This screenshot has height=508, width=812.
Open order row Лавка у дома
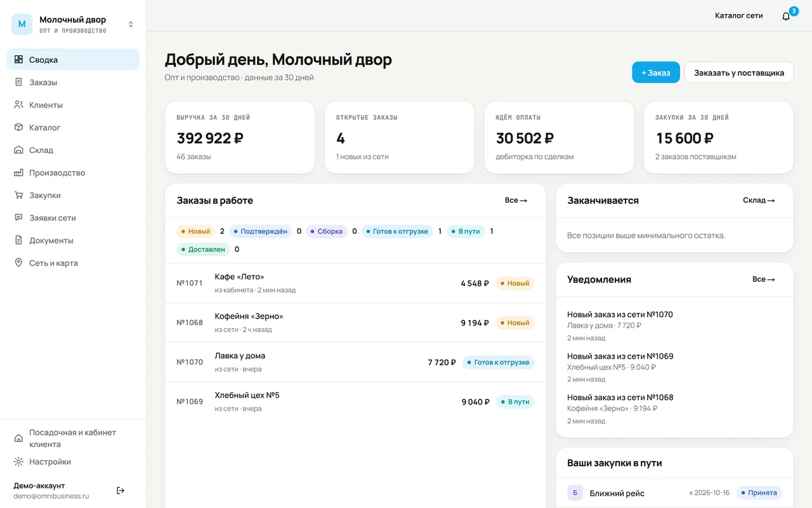click(x=355, y=362)
